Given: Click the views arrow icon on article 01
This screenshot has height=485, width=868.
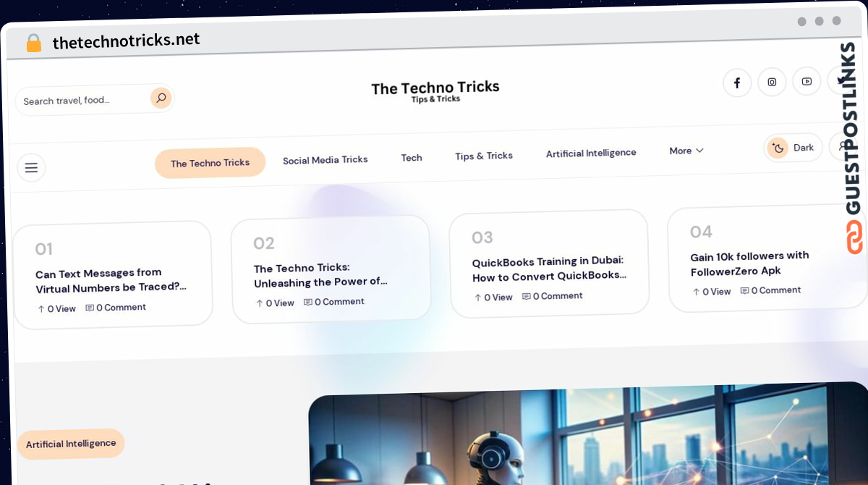Looking at the screenshot, I should click(41, 309).
